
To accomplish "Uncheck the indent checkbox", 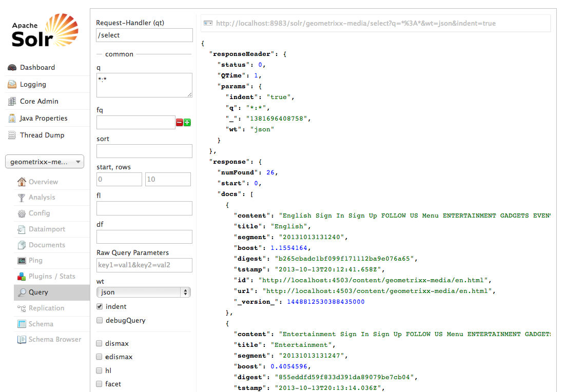I will 100,306.
